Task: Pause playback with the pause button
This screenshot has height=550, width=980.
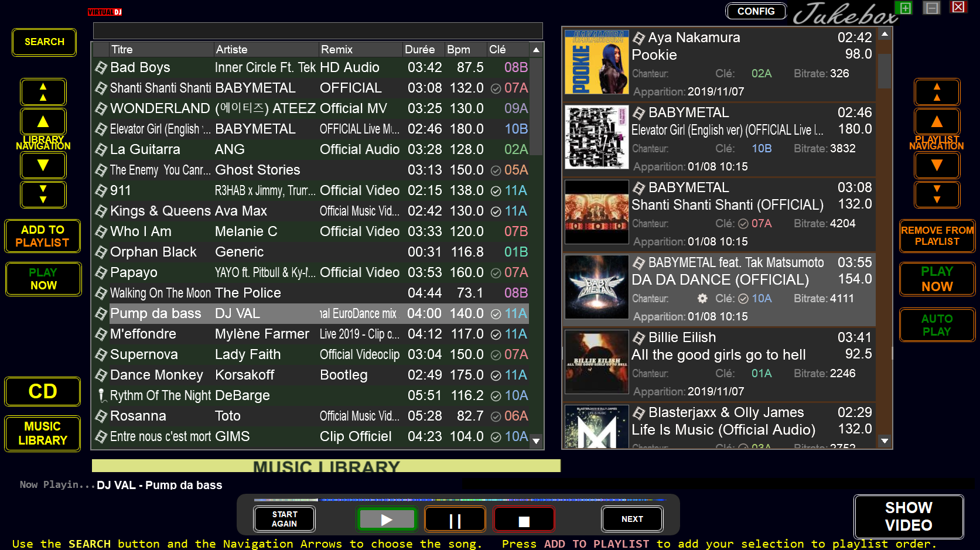Action: point(455,520)
